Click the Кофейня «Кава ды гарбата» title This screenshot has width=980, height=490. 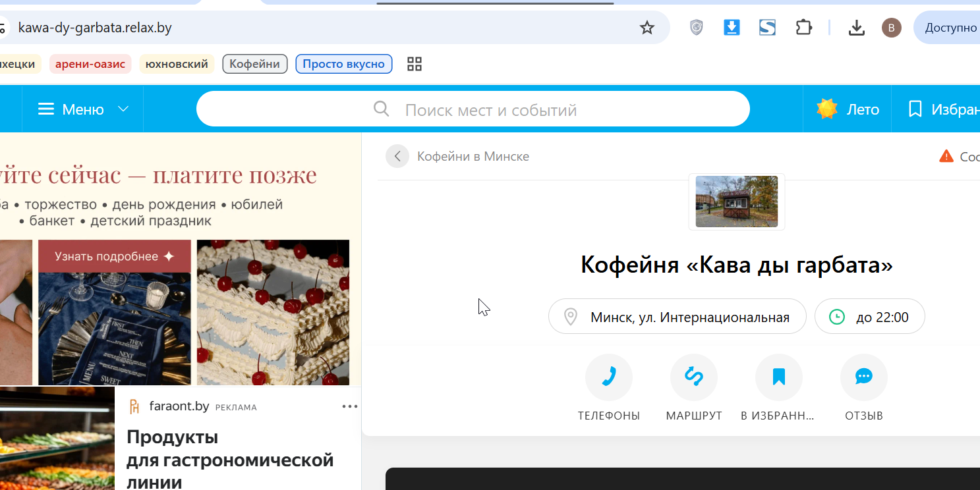click(x=737, y=265)
